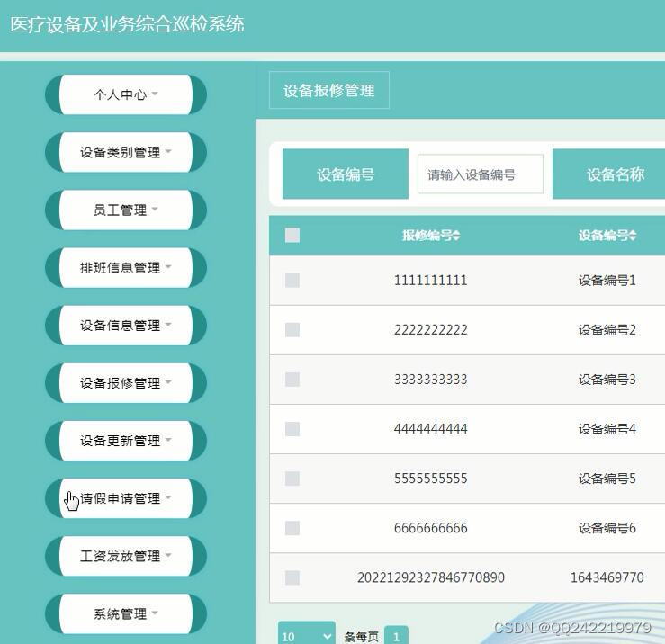Open the 个人中心 sidebar menu

tap(126, 94)
